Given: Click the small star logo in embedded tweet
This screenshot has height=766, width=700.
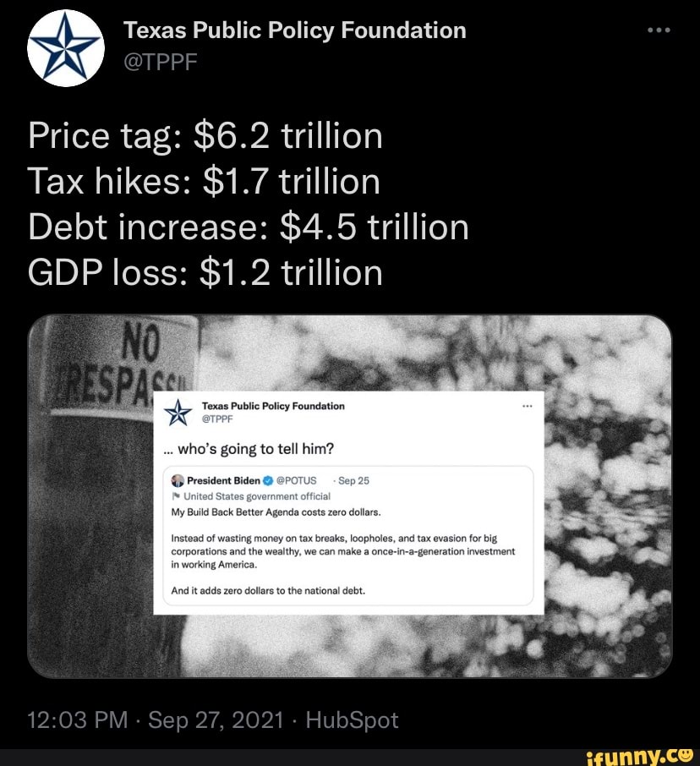Looking at the screenshot, I should pyautogui.click(x=178, y=413).
